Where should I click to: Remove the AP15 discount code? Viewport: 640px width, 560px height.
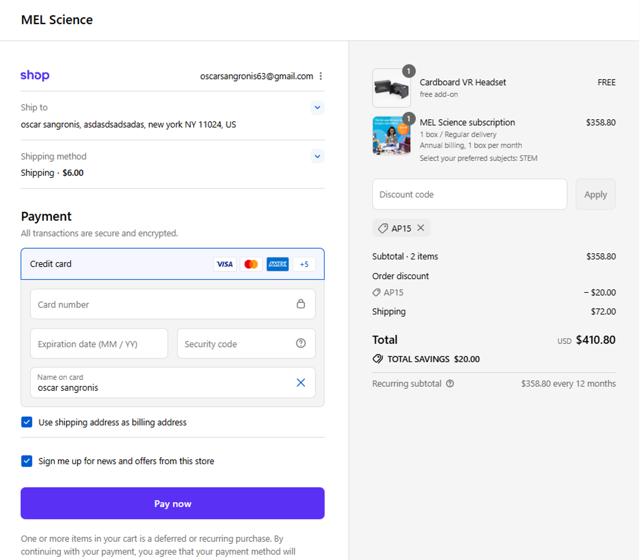[420, 228]
